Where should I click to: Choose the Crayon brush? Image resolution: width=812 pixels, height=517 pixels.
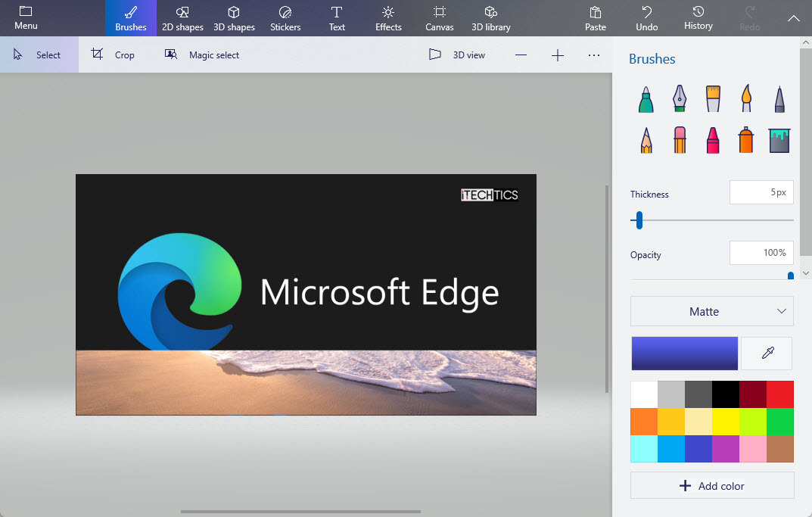[x=713, y=140]
